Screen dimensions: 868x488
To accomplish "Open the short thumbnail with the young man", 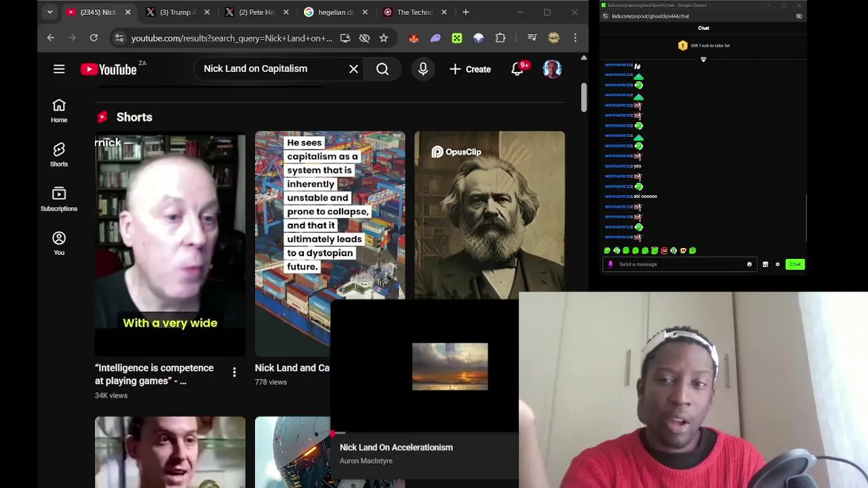I will 170,452.
